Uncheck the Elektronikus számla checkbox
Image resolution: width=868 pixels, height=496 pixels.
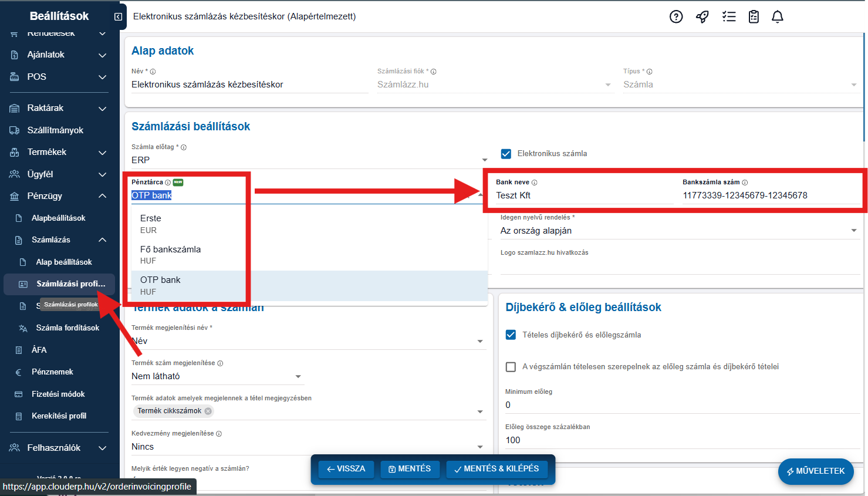[x=506, y=154]
